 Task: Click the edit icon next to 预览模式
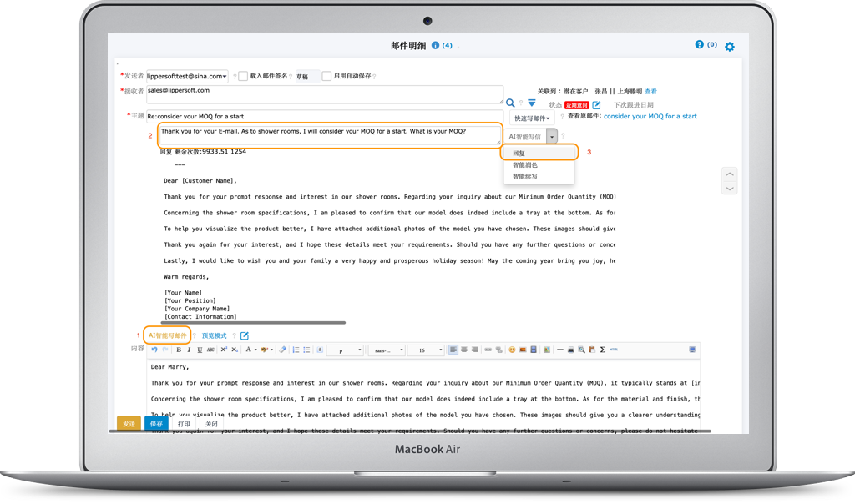(x=245, y=335)
